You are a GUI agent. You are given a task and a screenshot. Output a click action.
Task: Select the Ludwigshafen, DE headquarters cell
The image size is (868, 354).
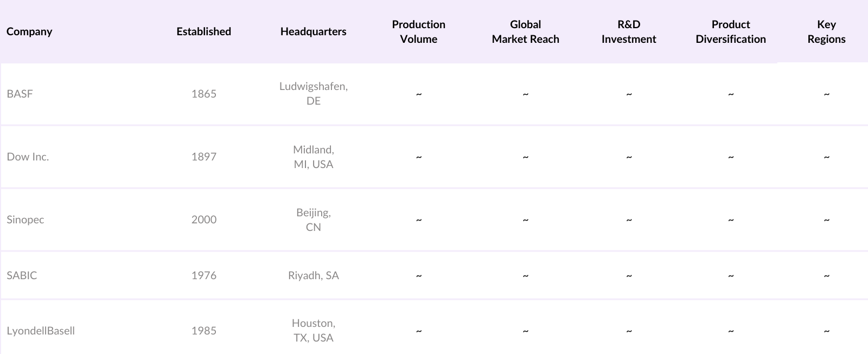click(x=313, y=93)
